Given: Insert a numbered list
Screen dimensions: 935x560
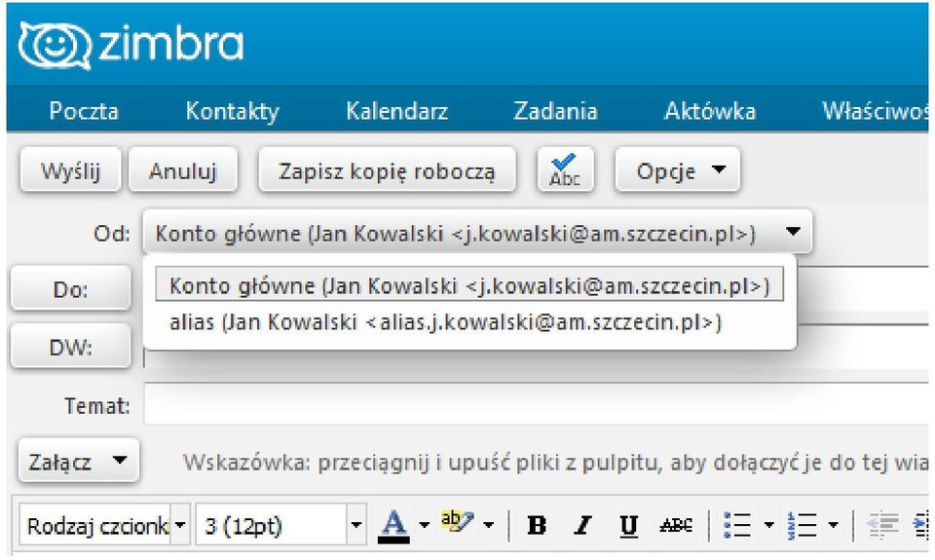Looking at the screenshot, I should click(x=802, y=525).
